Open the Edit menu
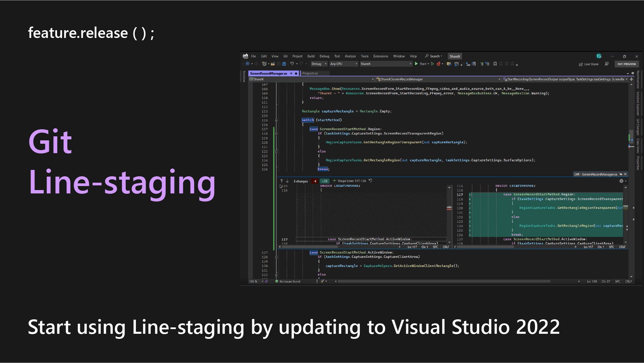This screenshot has width=644, height=363. click(264, 56)
